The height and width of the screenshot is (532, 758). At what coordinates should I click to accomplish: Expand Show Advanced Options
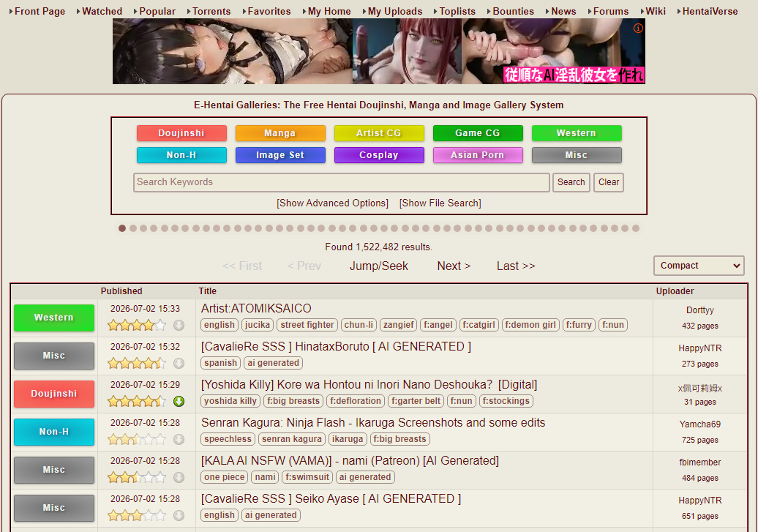click(333, 203)
